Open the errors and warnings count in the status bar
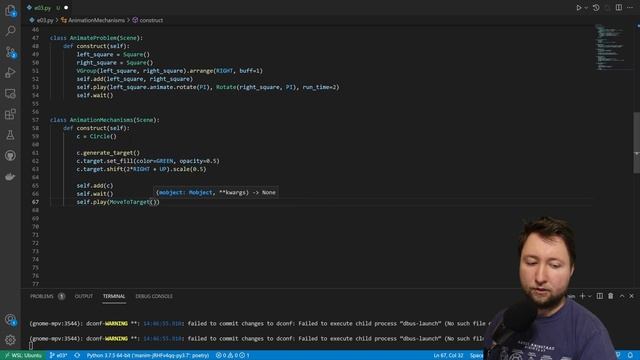The image size is (640, 360). [232, 356]
